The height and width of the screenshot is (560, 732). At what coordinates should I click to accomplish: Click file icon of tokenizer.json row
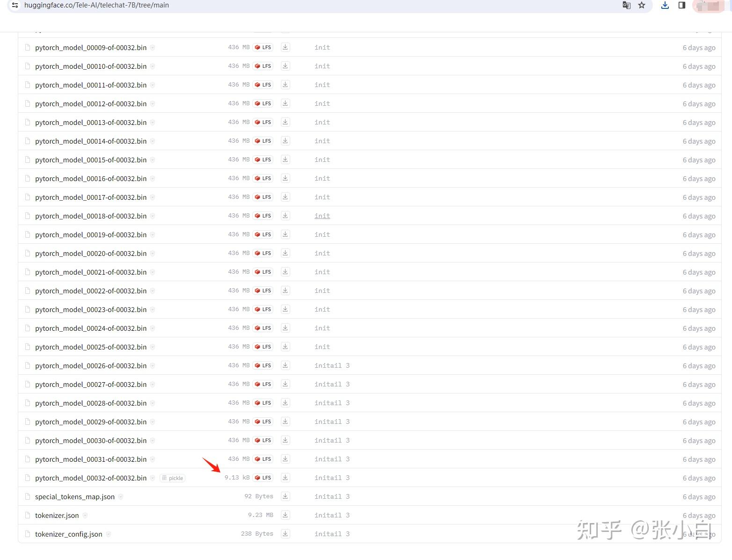pyautogui.click(x=27, y=515)
